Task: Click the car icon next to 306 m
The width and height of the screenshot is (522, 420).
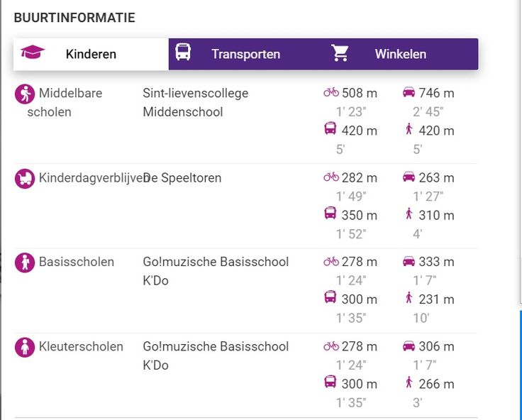Action: 409,346
